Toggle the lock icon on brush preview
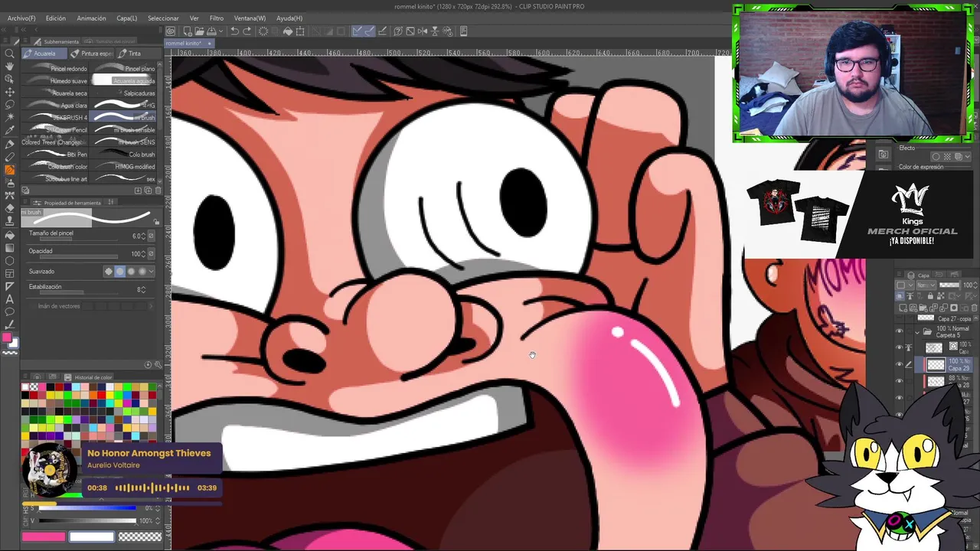980x551 pixels. pyautogui.click(x=157, y=222)
